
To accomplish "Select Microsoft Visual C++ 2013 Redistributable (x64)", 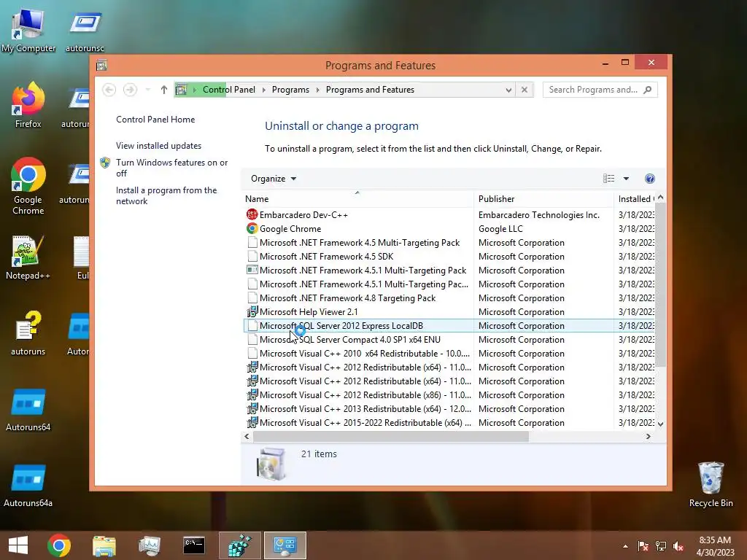I will click(x=449, y=409).
